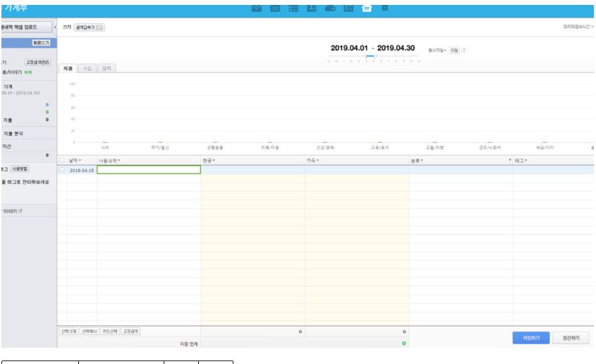
Task: Click the active 사용내역 input cell
Action: [x=149, y=170]
